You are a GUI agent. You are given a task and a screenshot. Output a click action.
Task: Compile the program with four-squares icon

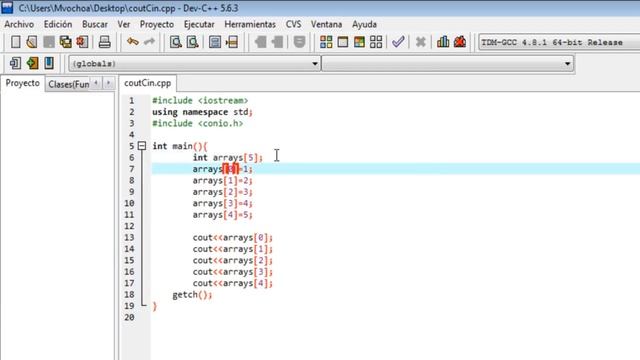point(326,42)
